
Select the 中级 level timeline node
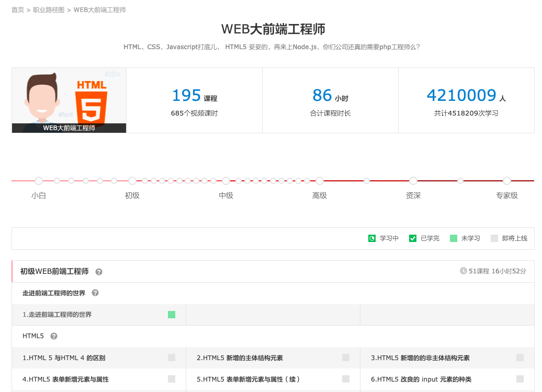click(226, 181)
